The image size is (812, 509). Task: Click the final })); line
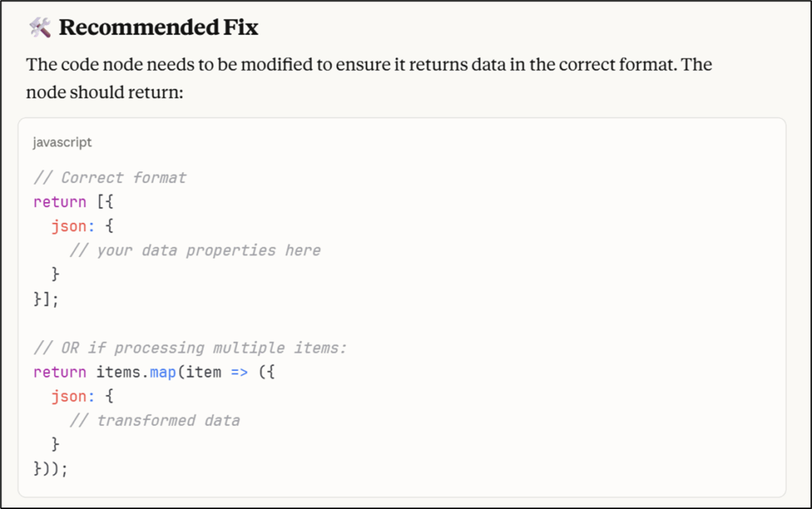coord(51,469)
